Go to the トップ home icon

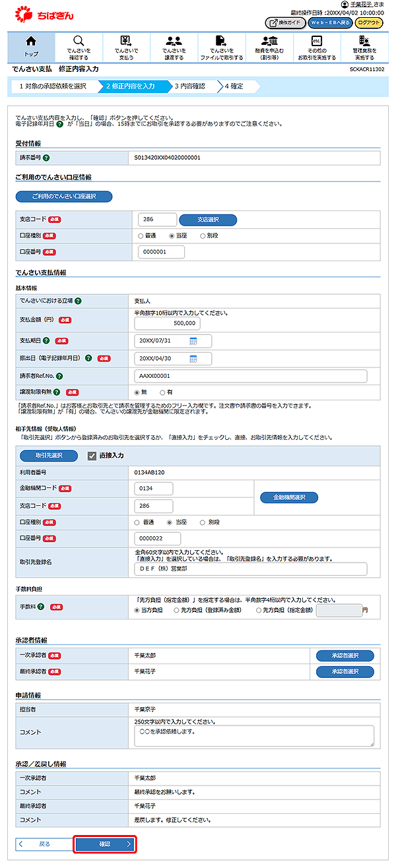click(x=30, y=46)
